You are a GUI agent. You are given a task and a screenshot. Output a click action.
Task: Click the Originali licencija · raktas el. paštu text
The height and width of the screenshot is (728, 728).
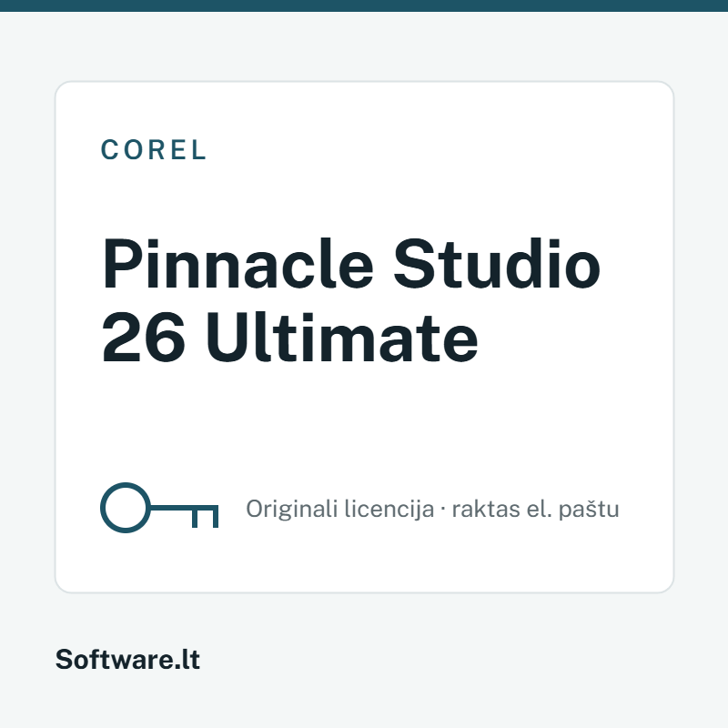[432, 509]
